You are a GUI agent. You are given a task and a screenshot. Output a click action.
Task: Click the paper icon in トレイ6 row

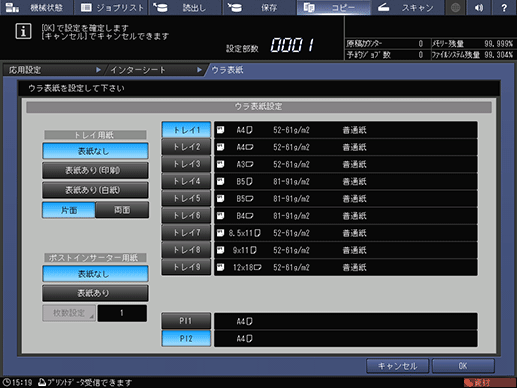pos(220,216)
